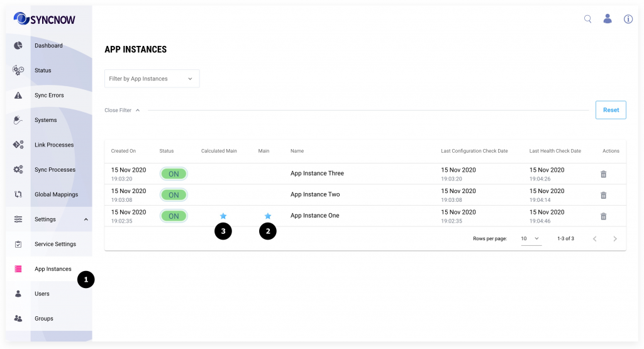The width and height of the screenshot is (644, 349).
Task: Click the Global Mappings arrows icon
Action: click(x=18, y=194)
